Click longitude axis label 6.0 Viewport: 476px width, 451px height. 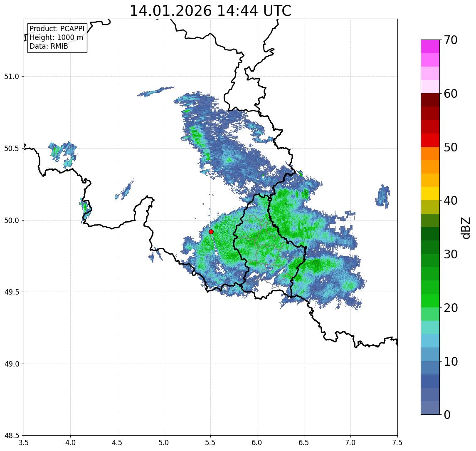coord(257,443)
